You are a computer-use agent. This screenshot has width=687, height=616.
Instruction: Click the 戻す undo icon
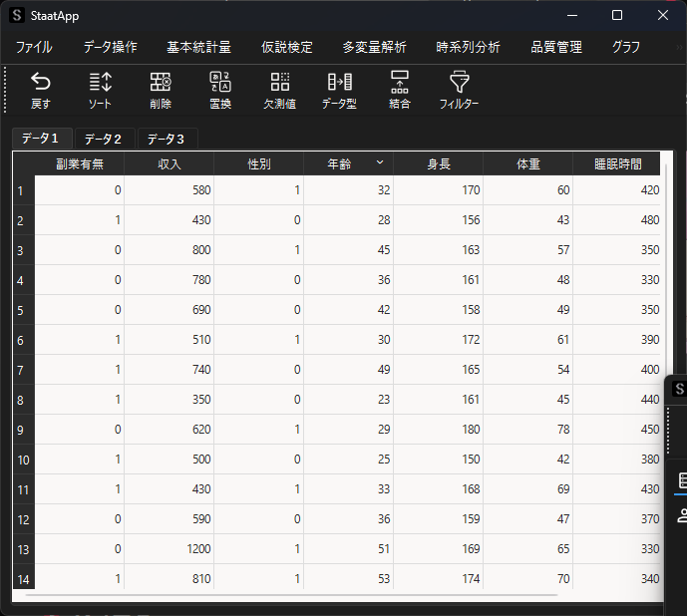point(40,83)
